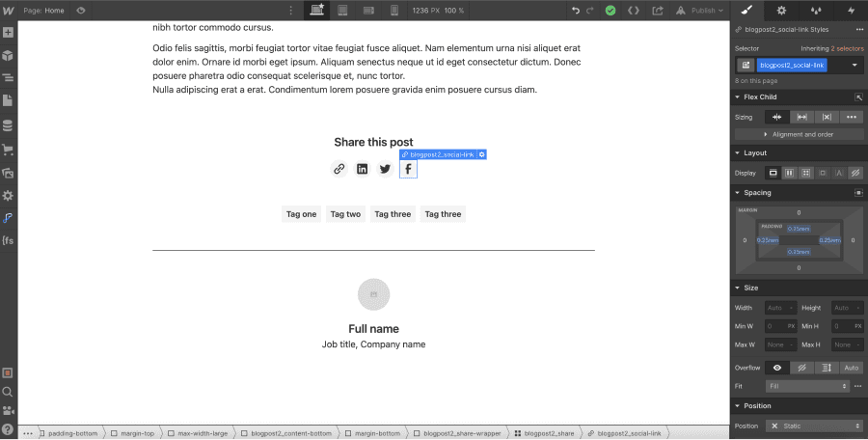Open the Fit Fill dropdown
This screenshot has height=440, width=868.
click(807, 386)
